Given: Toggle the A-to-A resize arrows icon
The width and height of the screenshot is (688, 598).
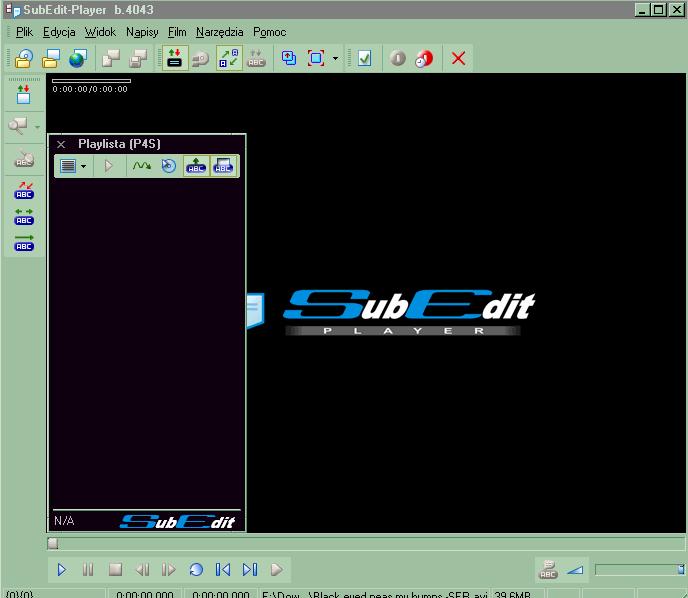Looking at the screenshot, I should 229,58.
